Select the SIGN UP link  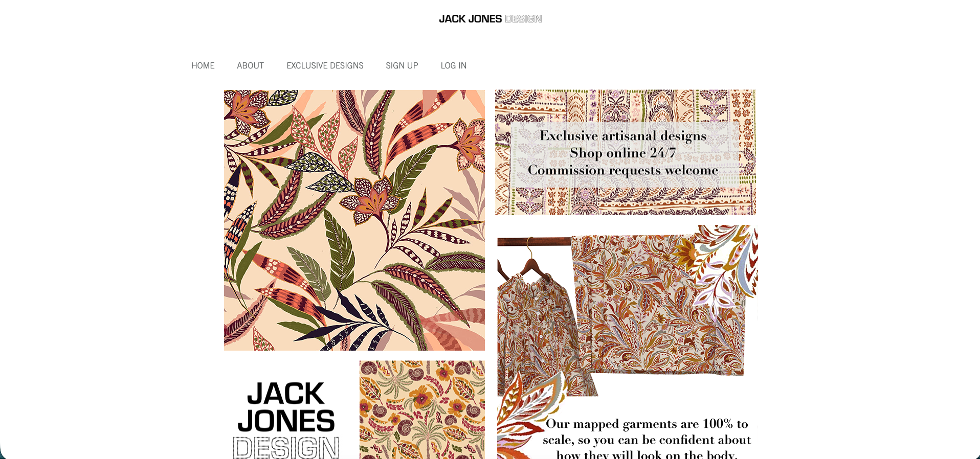point(402,65)
